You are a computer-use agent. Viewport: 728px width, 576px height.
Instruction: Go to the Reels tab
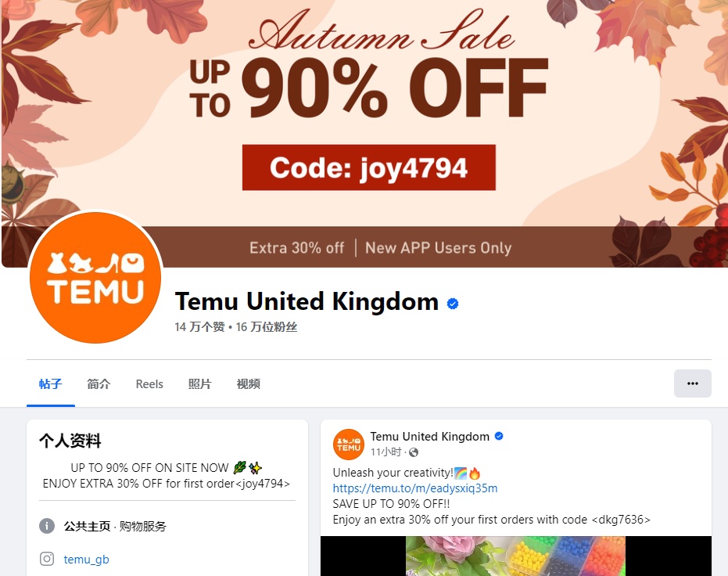point(149,384)
